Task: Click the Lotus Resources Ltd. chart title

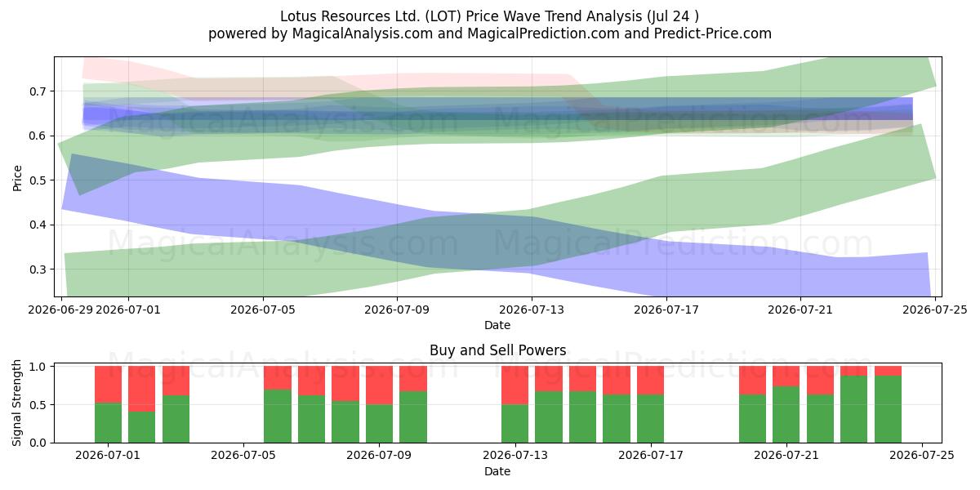Action: (490, 16)
